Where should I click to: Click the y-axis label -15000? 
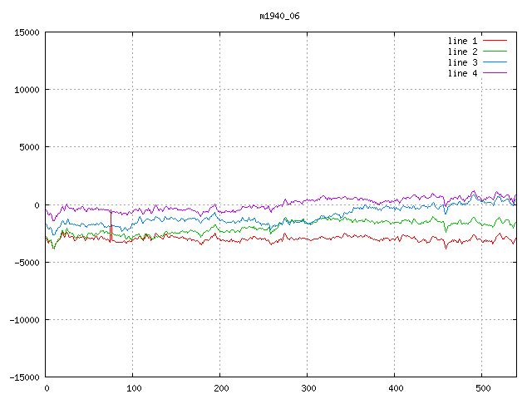pyautogui.click(x=24, y=377)
